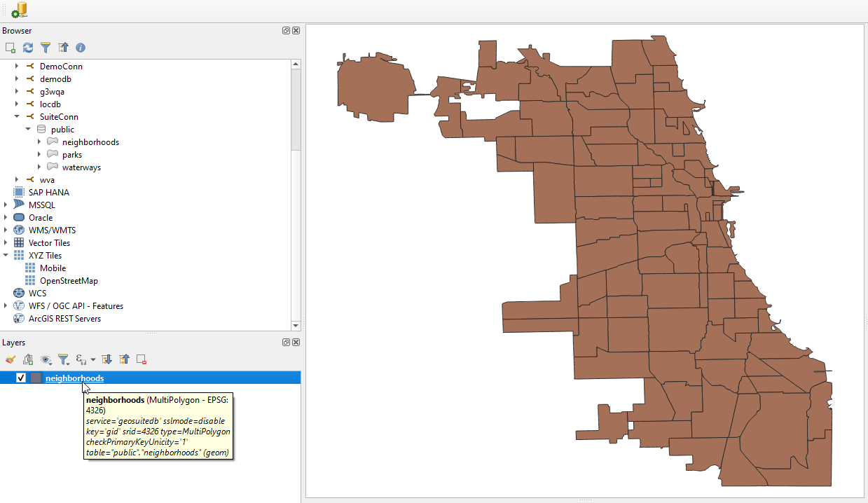
Task: Expand the parks layer entry
Action: (40, 154)
